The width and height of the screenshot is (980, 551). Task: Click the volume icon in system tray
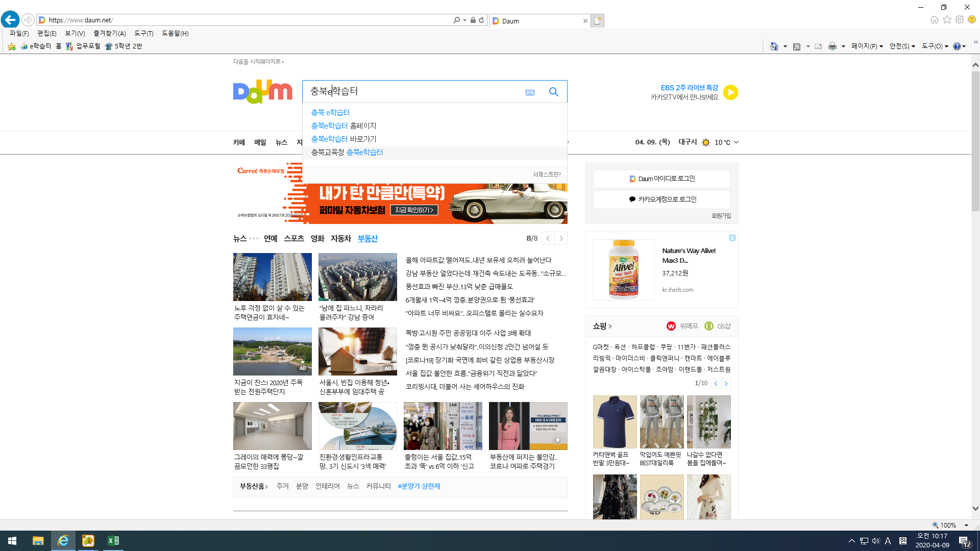click(876, 541)
